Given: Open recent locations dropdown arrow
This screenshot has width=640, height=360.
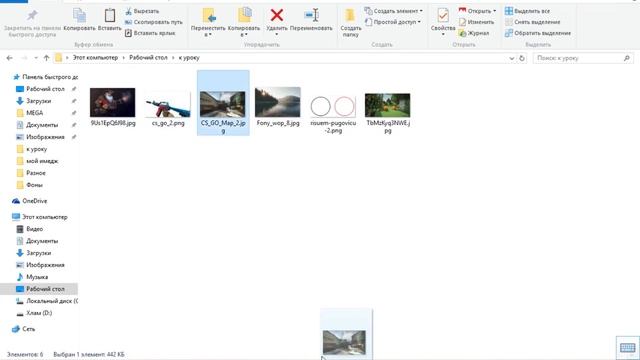Looking at the screenshot, I should [36, 58].
